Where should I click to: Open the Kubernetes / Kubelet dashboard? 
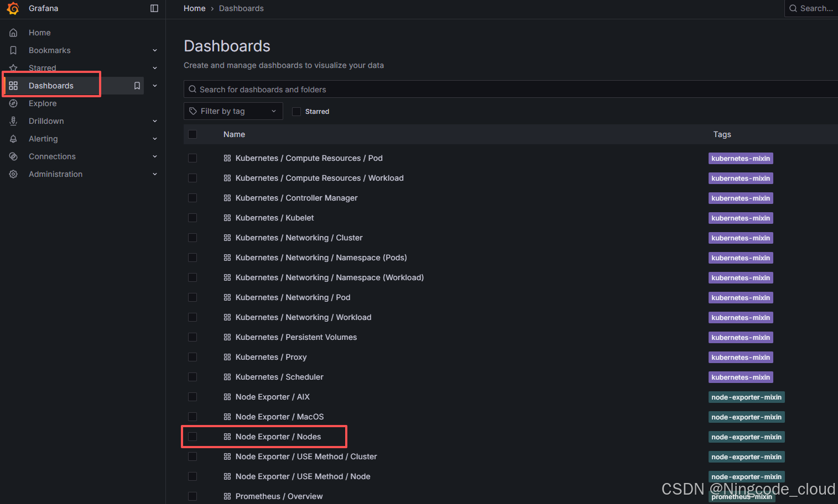274,218
